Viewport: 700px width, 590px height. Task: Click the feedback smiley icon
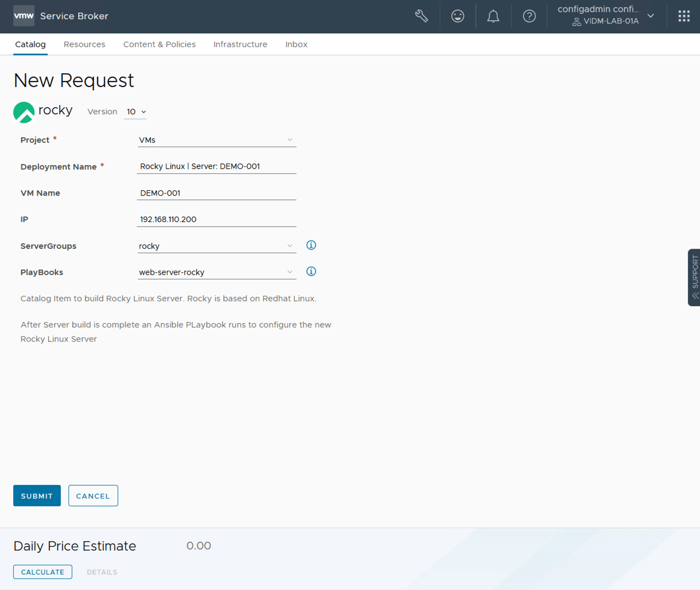458,16
